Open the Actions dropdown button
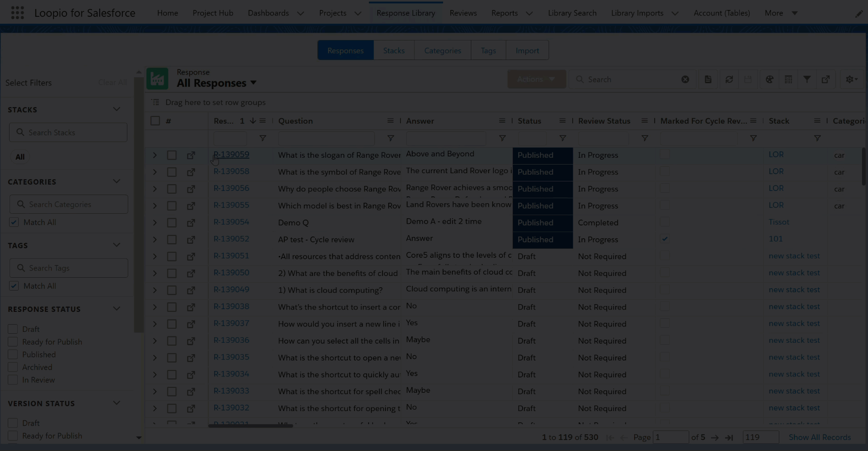Viewport: 868px width, 451px height. pos(536,79)
